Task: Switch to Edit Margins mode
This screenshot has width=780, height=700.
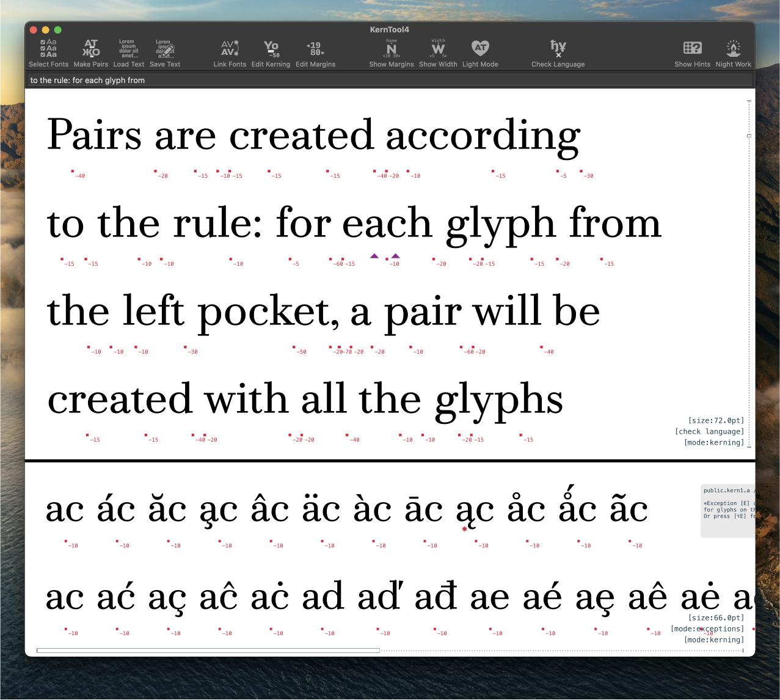Action: [315, 53]
